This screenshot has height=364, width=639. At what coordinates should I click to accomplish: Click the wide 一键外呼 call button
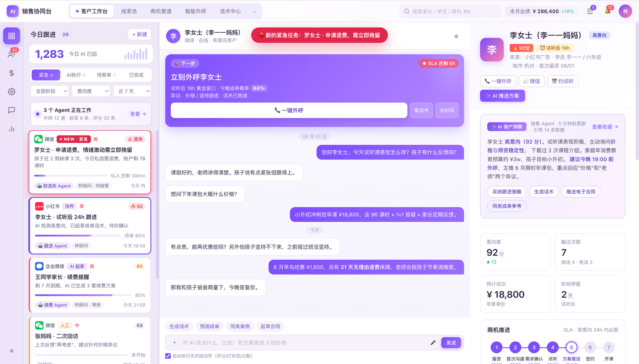pyautogui.click(x=289, y=110)
